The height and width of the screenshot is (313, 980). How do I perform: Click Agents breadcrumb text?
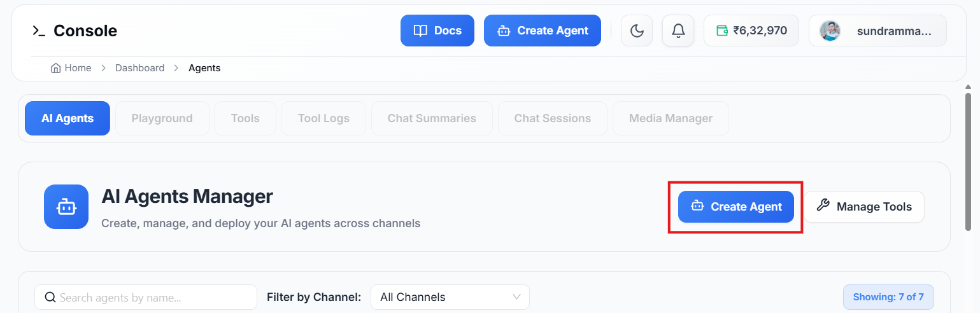tap(204, 68)
